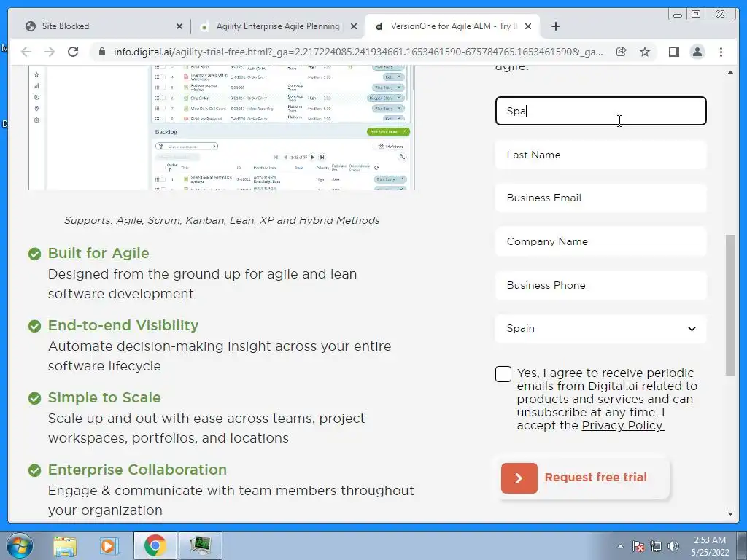747x560 pixels.
Task: Open the Privacy Policy link
Action: 623,425
